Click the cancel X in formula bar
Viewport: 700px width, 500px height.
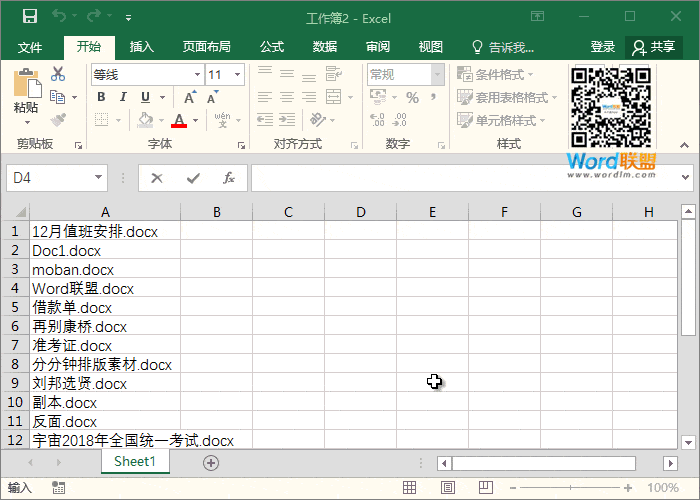[x=157, y=178]
